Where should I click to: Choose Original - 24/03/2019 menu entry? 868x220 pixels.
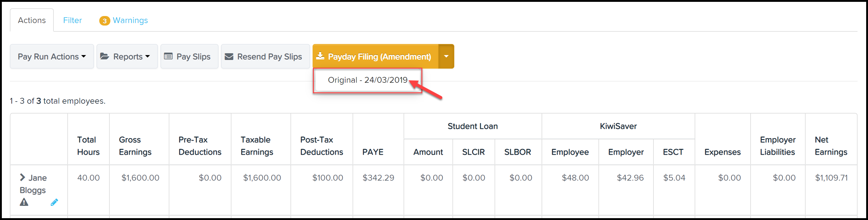point(368,80)
